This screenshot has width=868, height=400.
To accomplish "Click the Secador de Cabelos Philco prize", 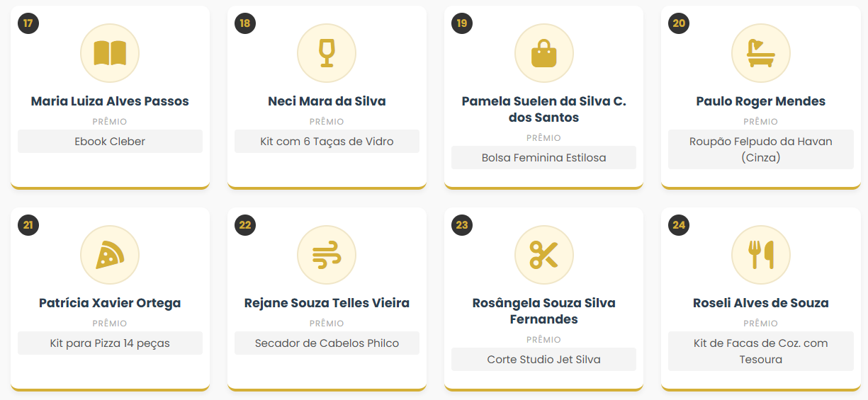I will [327, 343].
